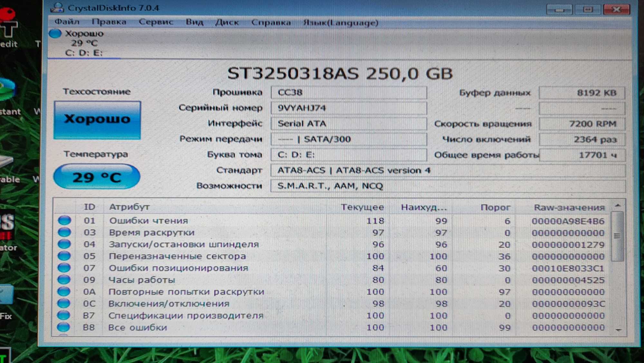Viewport: 644px width, 363px height.
Task: Select the row Повторные попытки раскрутки
Action: 332,292
